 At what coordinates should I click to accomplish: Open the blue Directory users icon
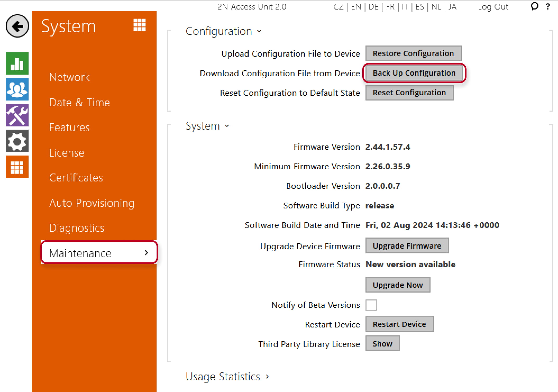pos(17,89)
